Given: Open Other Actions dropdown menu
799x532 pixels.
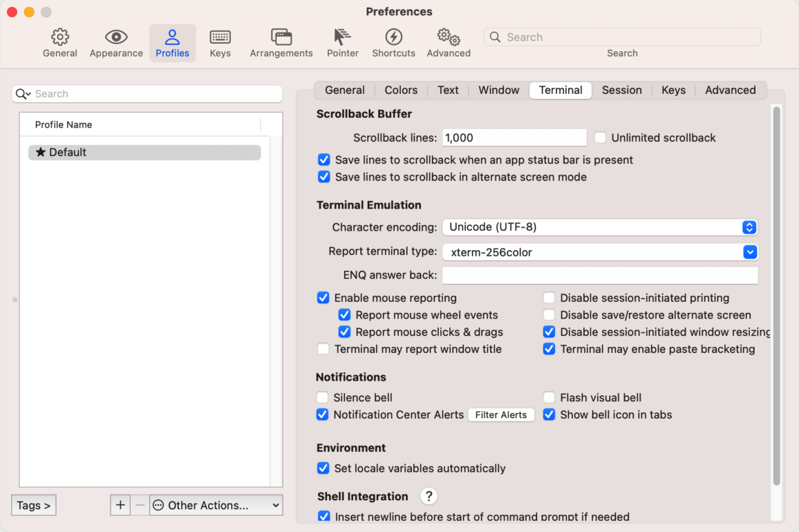Looking at the screenshot, I should [x=216, y=505].
